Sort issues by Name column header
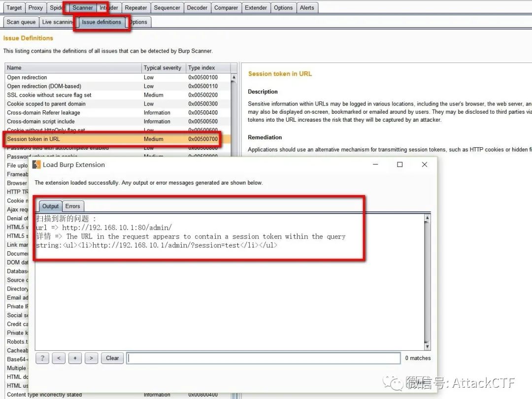532x399 pixels. point(73,67)
